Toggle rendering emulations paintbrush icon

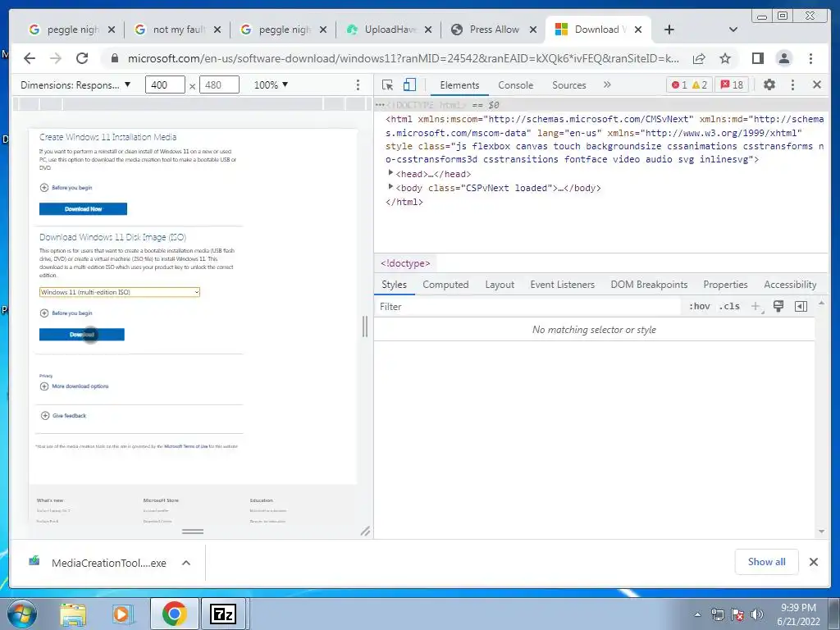(778, 307)
